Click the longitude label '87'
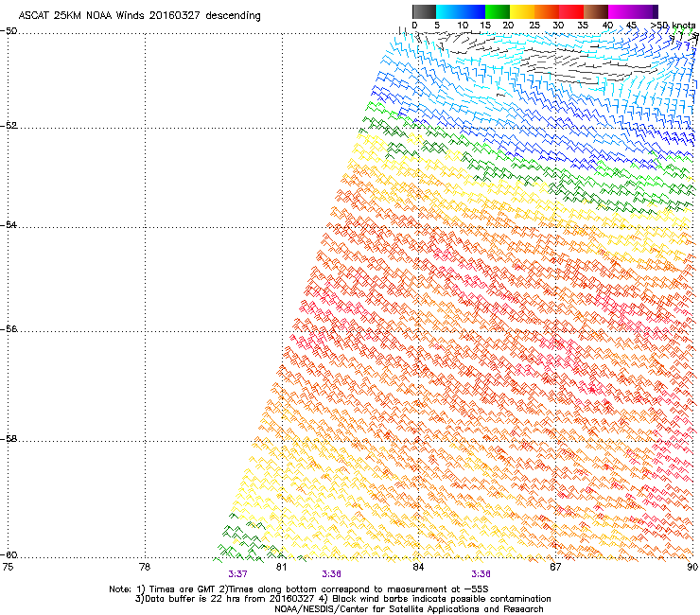The image size is (700, 615). click(555, 567)
